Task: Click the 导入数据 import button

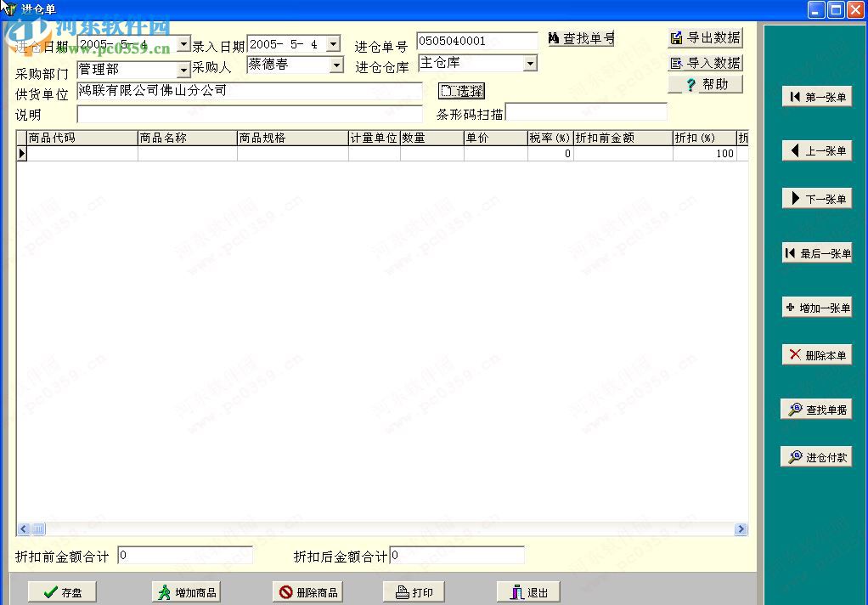Action: [x=705, y=63]
